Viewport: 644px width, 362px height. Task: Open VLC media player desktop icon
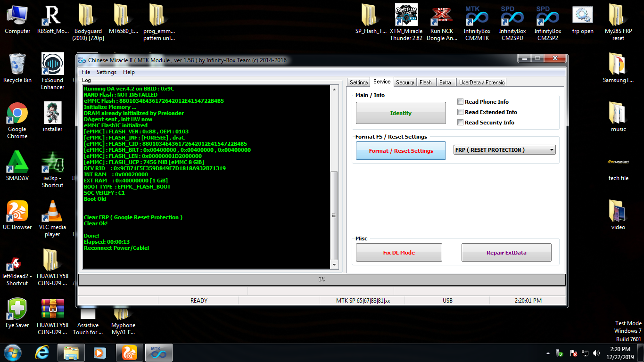[53, 219]
